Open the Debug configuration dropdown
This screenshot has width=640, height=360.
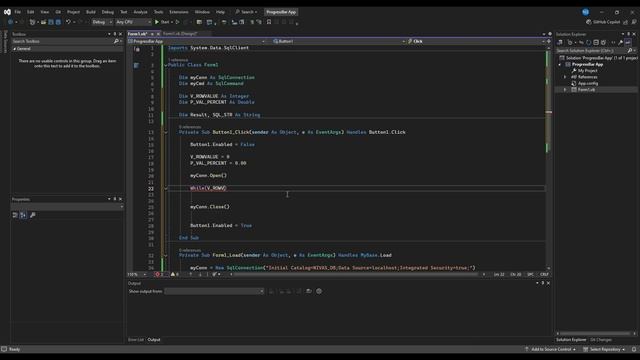(102, 22)
